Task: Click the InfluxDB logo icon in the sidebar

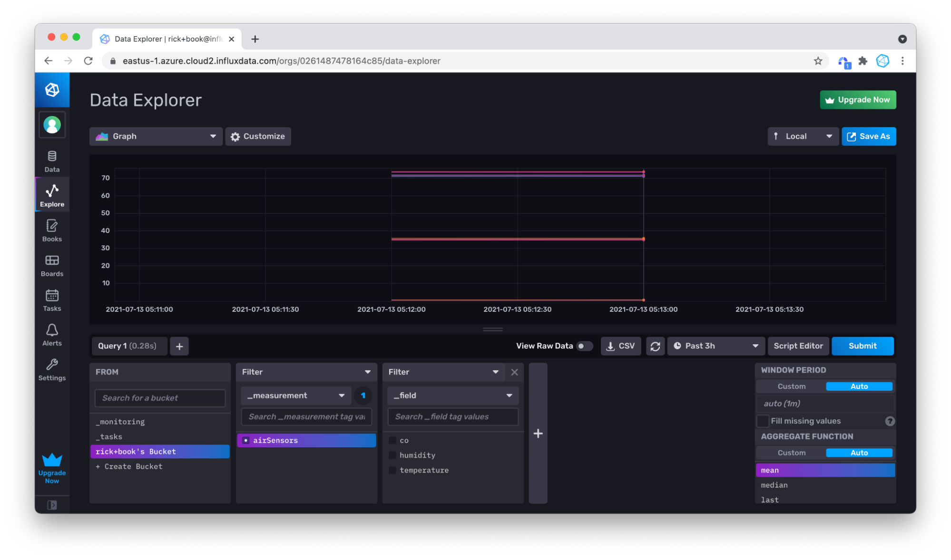Action: (52, 89)
